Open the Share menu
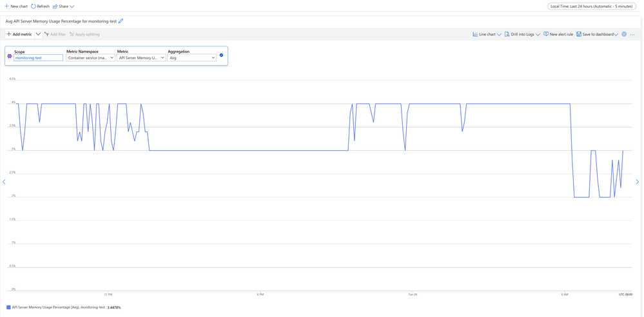 click(63, 6)
